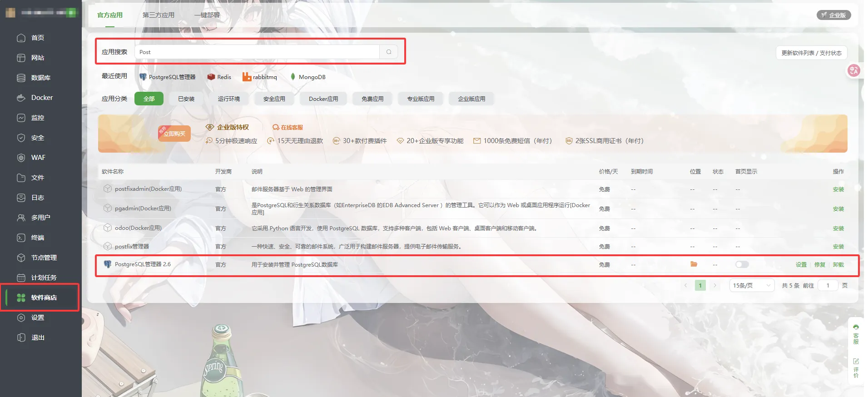Viewport: 868px width, 397px height.
Task: Install odoo(Docker应用)
Action: point(838,228)
